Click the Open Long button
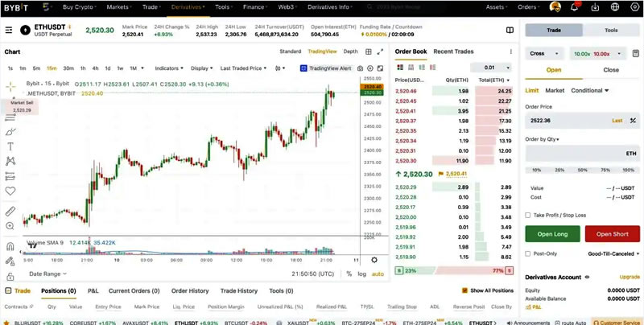Viewport: 644px width, 325px height. (551, 234)
